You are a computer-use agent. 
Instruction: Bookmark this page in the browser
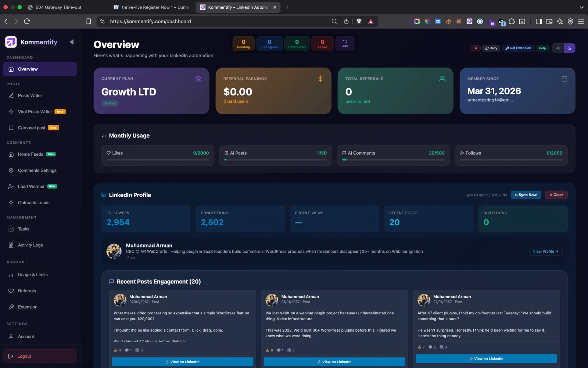(x=89, y=21)
